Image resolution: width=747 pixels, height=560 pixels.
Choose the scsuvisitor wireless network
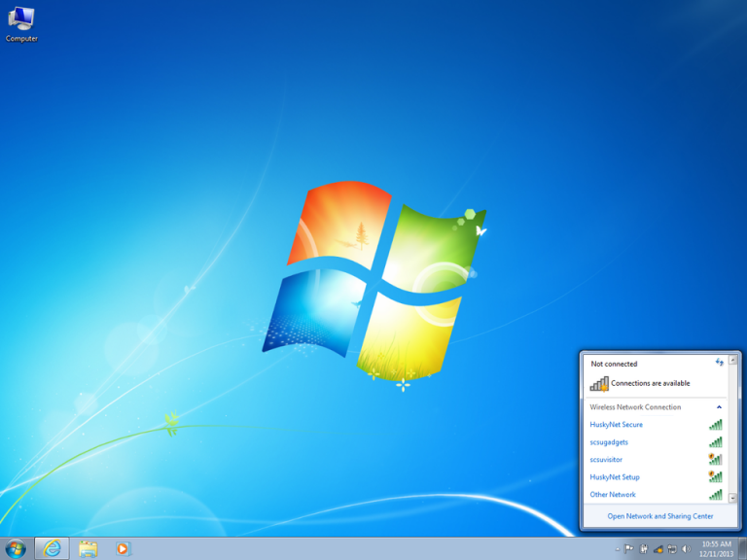pos(606,460)
